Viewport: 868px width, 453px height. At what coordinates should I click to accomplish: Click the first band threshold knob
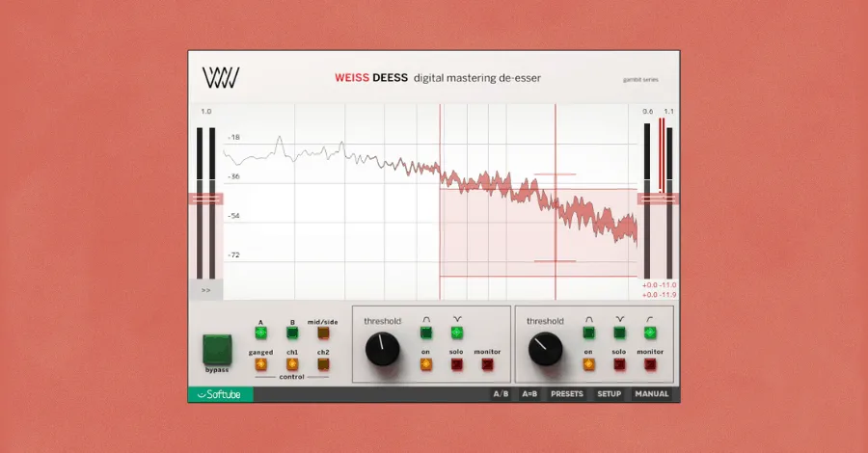pos(383,350)
